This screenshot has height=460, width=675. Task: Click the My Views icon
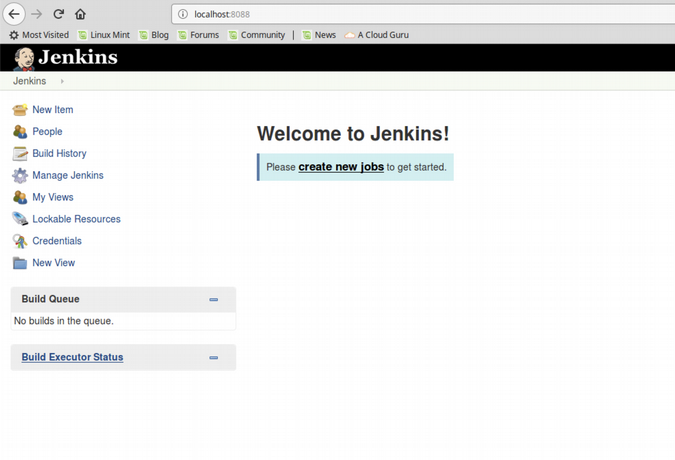(20, 198)
